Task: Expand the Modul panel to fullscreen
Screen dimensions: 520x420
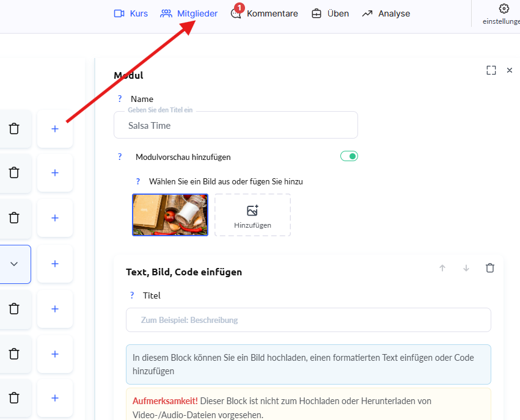Action: [x=491, y=70]
